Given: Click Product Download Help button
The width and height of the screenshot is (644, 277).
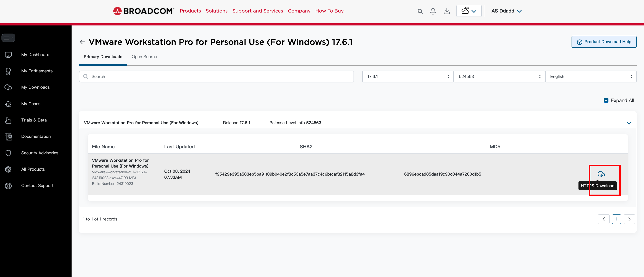Looking at the screenshot, I should [x=604, y=42].
